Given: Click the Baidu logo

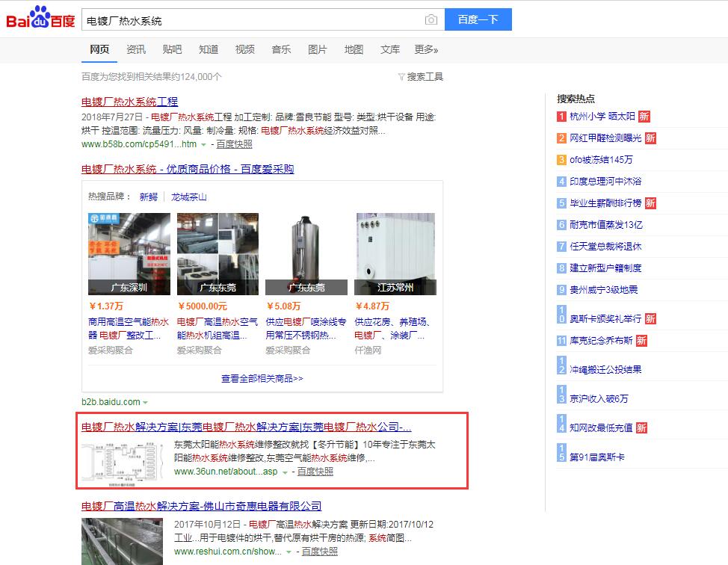Looking at the screenshot, I should click(x=41, y=19).
